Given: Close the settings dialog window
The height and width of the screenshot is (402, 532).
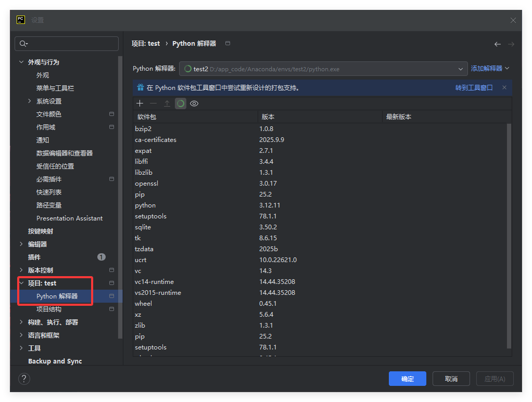Looking at the screenshot, I should [513, 20].
